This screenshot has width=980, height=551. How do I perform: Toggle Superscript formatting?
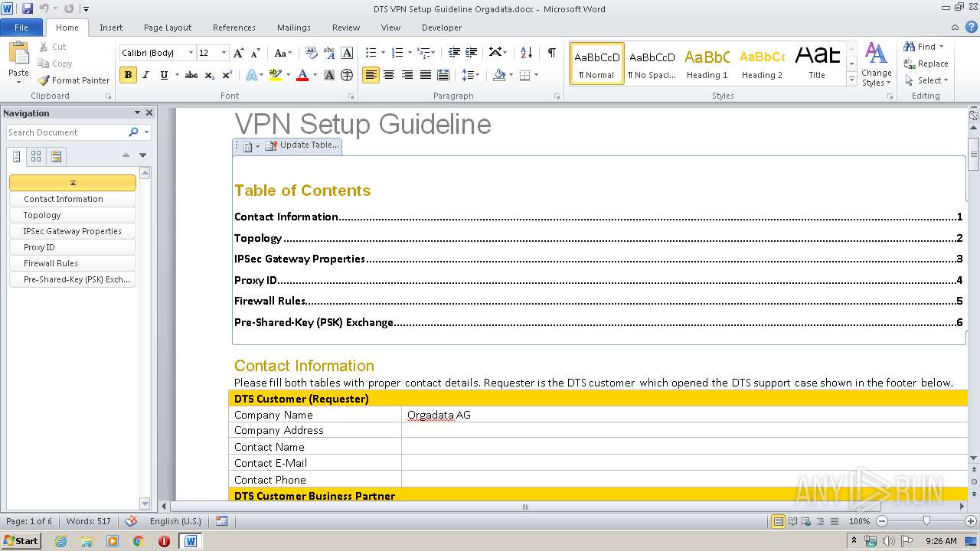227,75
